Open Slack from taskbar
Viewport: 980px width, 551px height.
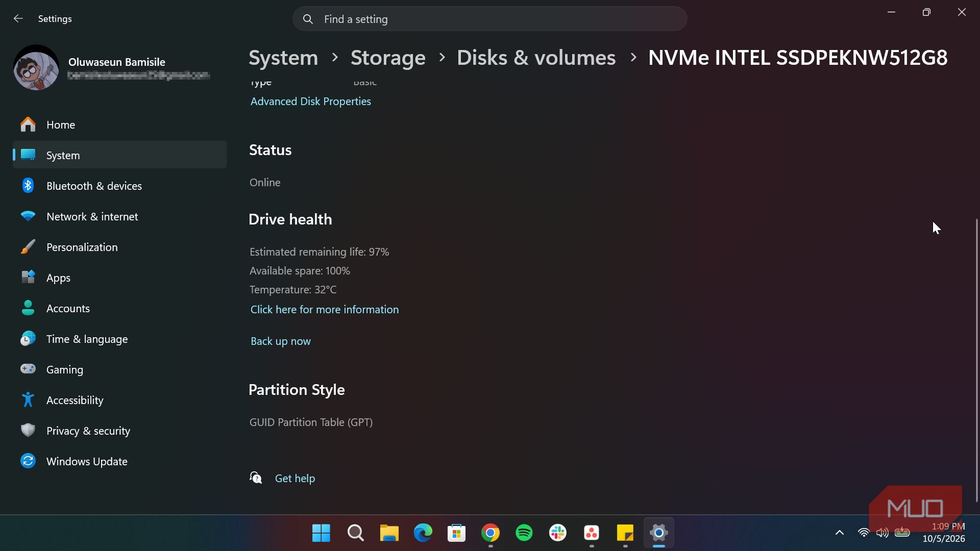point(558,533)
